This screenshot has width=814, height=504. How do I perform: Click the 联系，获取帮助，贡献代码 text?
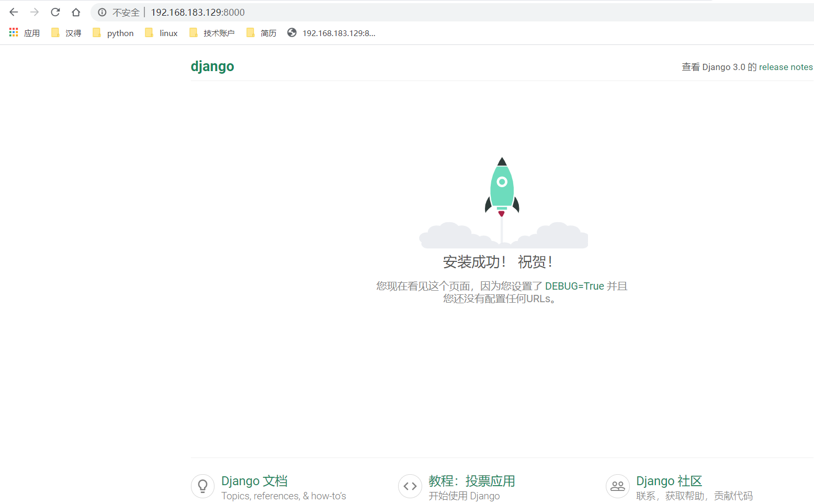tap(694, 496)
